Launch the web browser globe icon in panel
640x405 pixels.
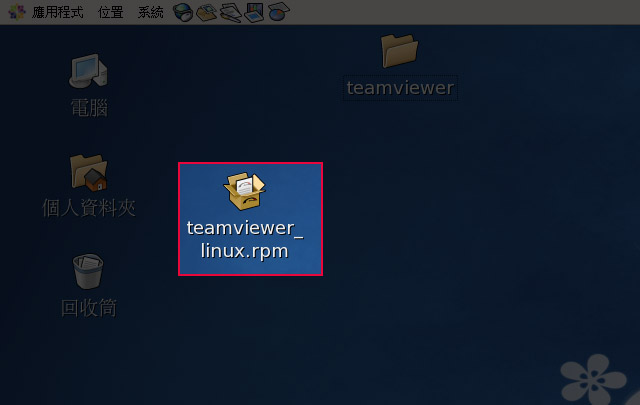pos(182,12)
